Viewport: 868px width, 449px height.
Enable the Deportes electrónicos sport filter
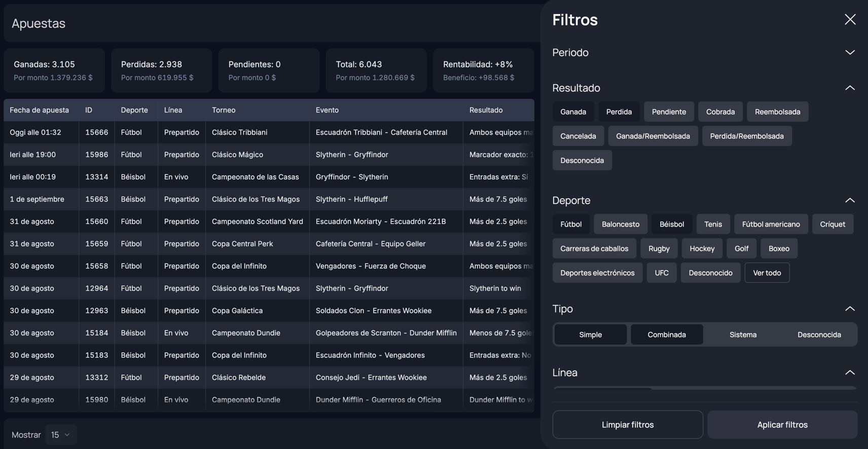(597, 273)
